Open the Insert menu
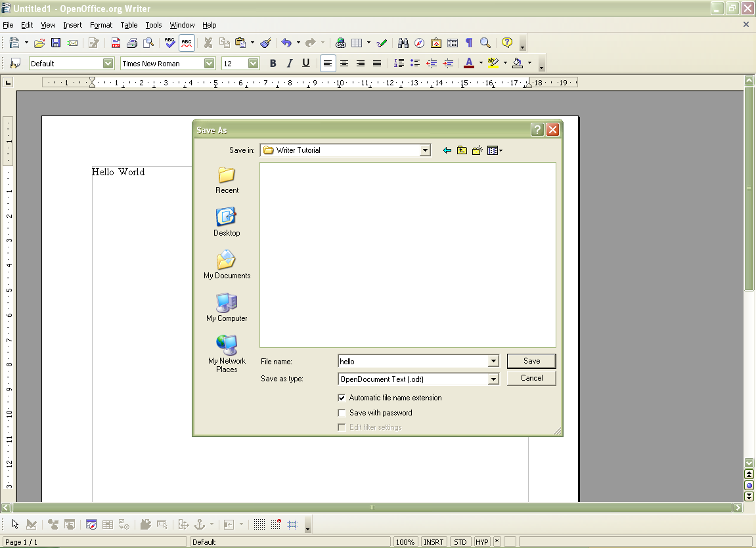756x548 pixels. click(x=73, y=25)
